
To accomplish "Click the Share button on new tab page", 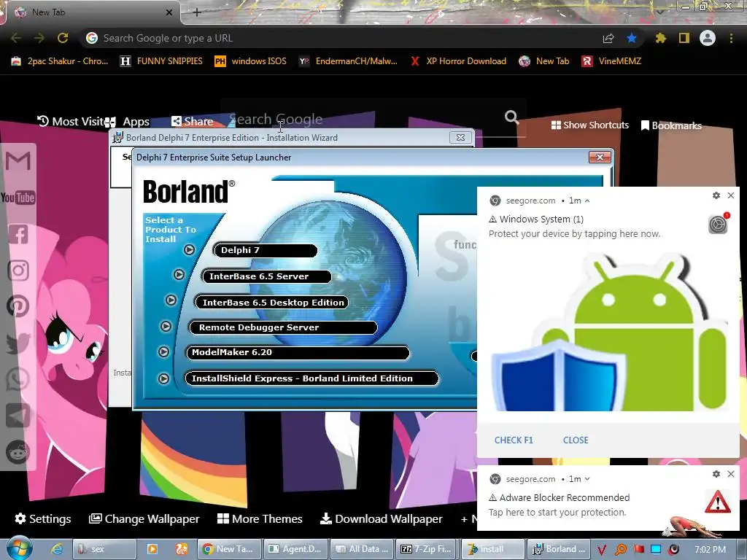I will (193, 122).
